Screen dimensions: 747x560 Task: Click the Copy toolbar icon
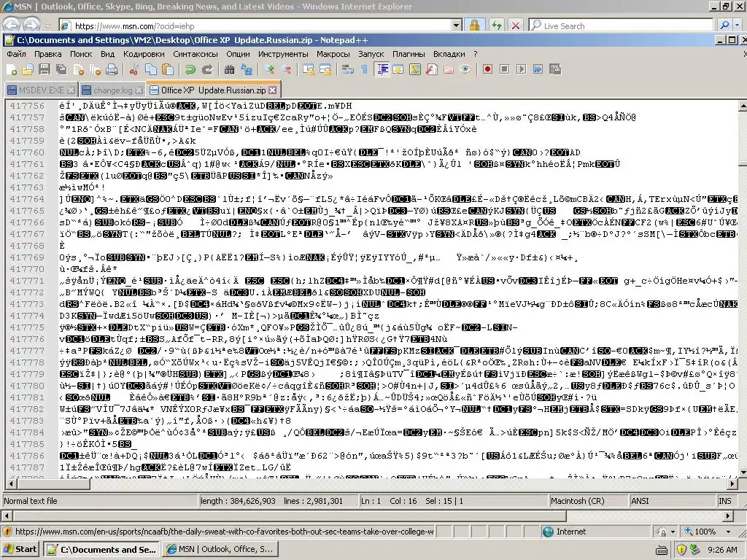(151, 69)
